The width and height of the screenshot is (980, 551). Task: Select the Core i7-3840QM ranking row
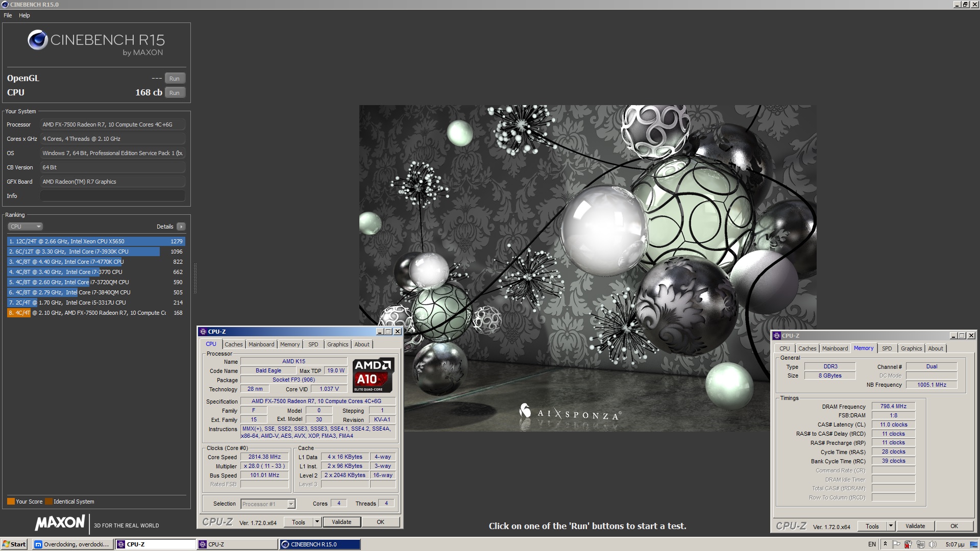point(96,292)
